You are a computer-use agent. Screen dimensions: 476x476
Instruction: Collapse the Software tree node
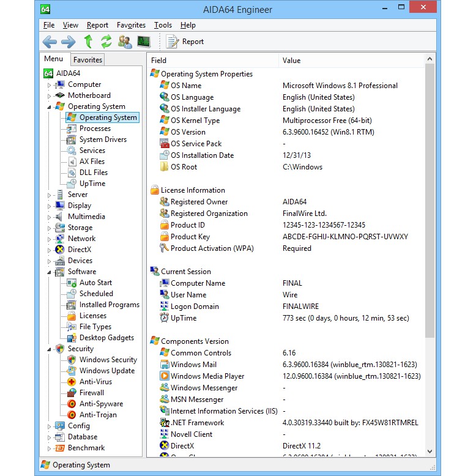(49, 272)
